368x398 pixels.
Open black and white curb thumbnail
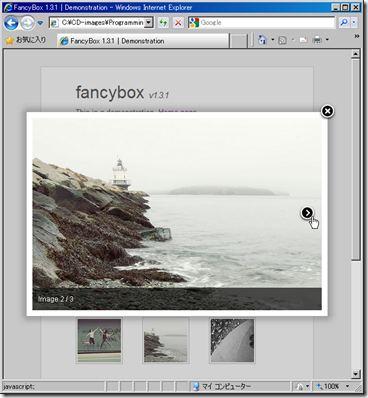coord(232,340)
